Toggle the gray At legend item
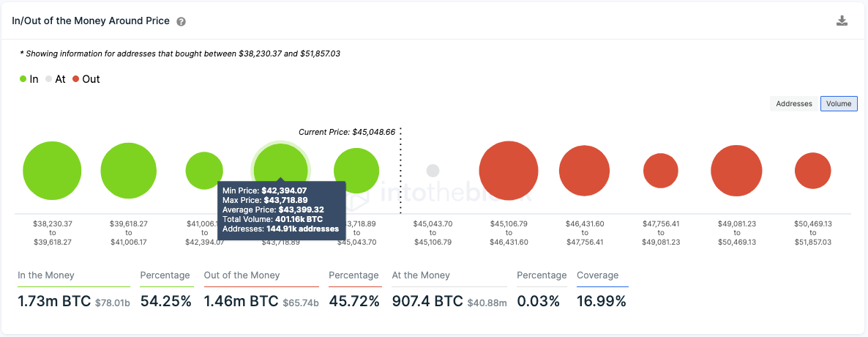868x337 pixels. click(x=55, y=79)
